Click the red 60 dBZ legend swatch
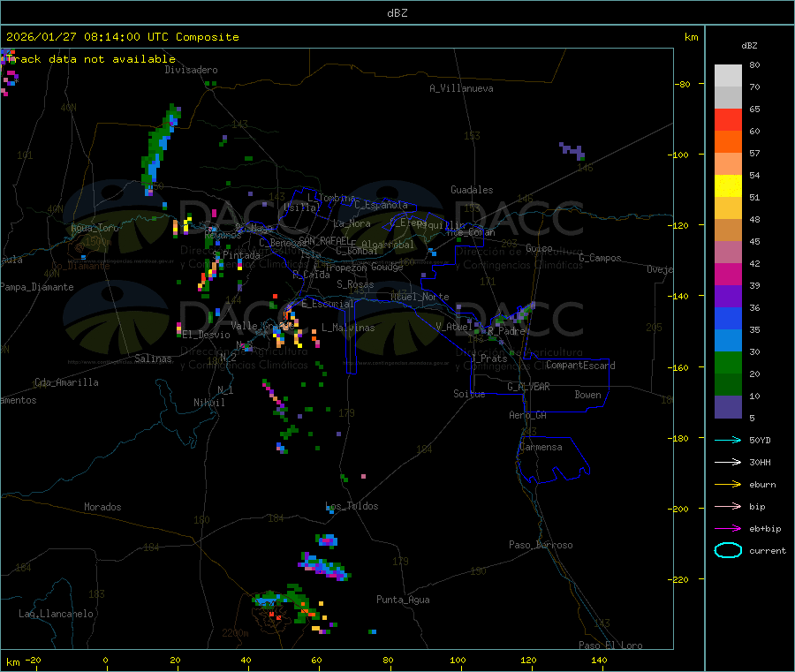This screenshot has width=795, height=672. [728, 119]
